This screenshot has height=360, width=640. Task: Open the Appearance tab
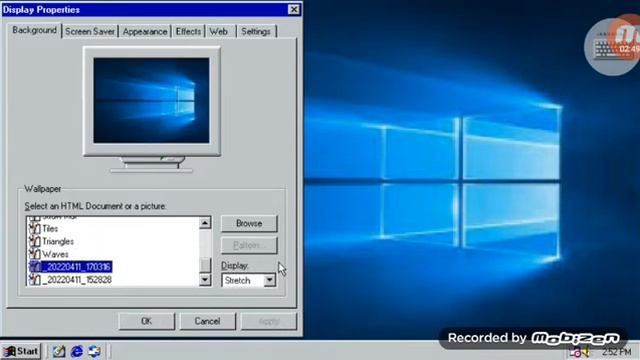(145, 31)
